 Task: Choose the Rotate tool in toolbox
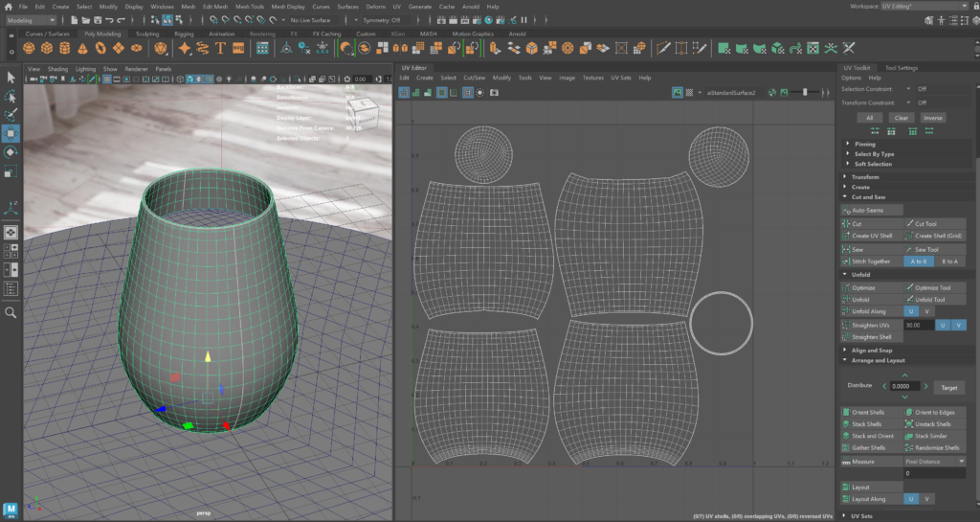11,152
